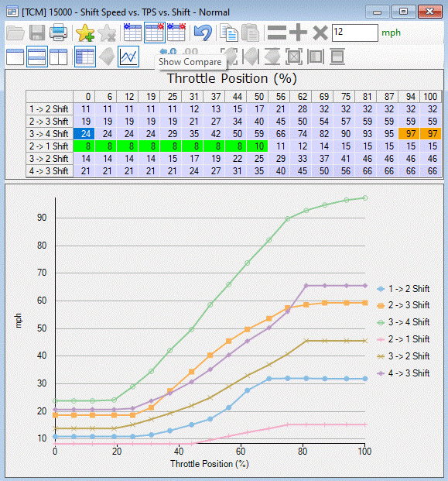Click 1 -> 2 Shift legend entry
The width and height of the screenshot is (448, 481).
point(403,289)
